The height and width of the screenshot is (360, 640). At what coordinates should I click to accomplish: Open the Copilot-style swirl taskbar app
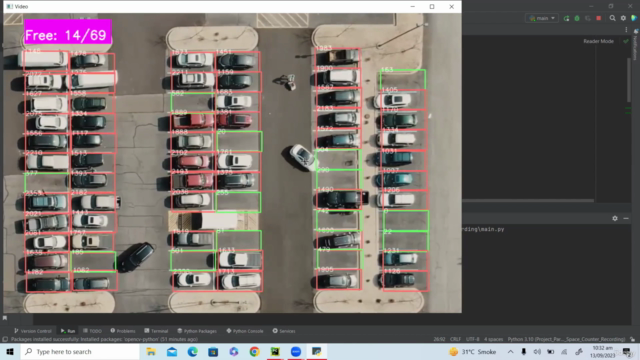(x=234, y=351)
